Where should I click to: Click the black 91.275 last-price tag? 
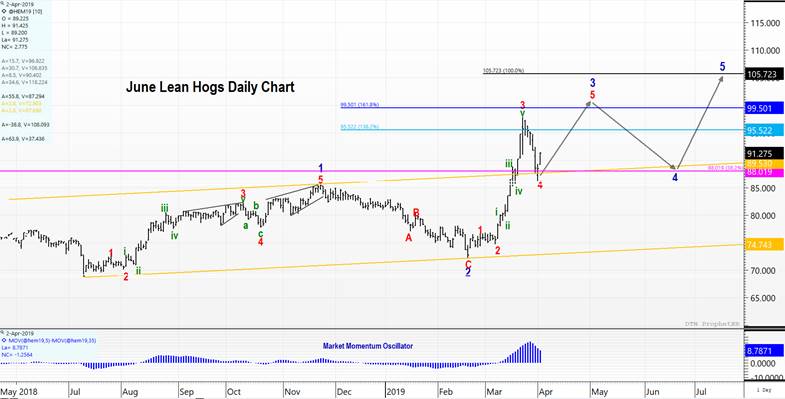tap(764, 154)
